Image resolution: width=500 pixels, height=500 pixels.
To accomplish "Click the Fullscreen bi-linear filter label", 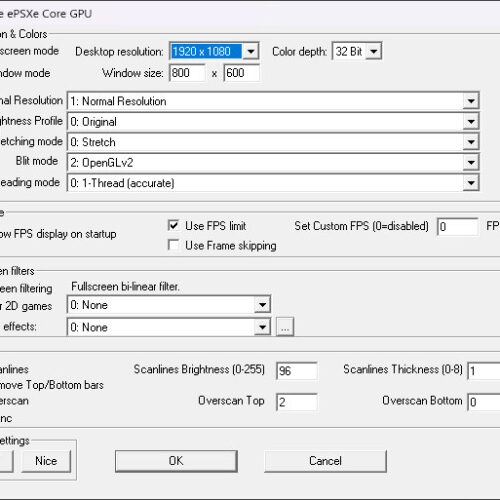I will click(x=125, y=287).
